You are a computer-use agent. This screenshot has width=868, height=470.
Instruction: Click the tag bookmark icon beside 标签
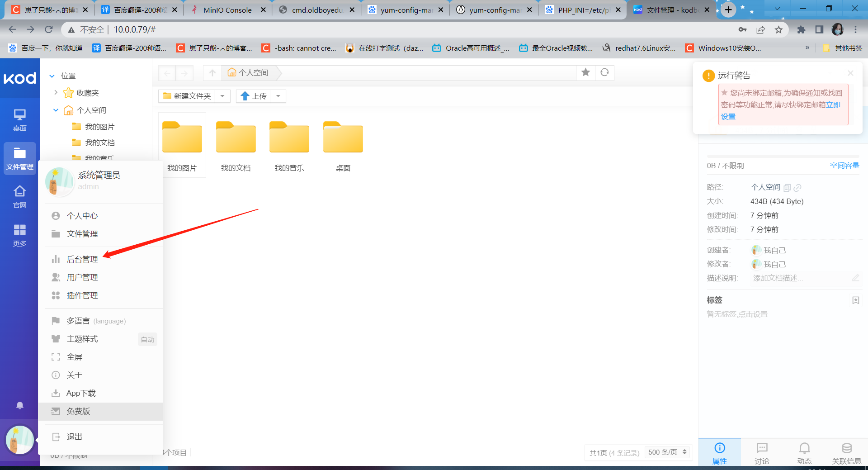(855, 300)
